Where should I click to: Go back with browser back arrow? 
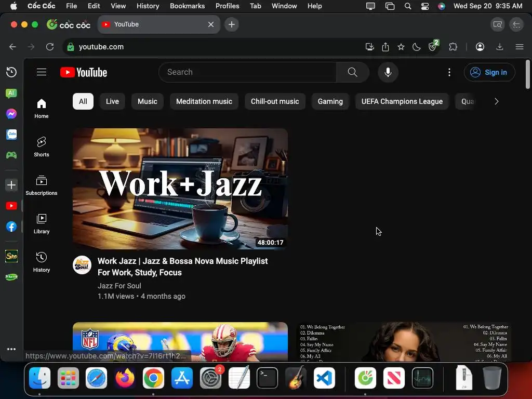(12, 47)
